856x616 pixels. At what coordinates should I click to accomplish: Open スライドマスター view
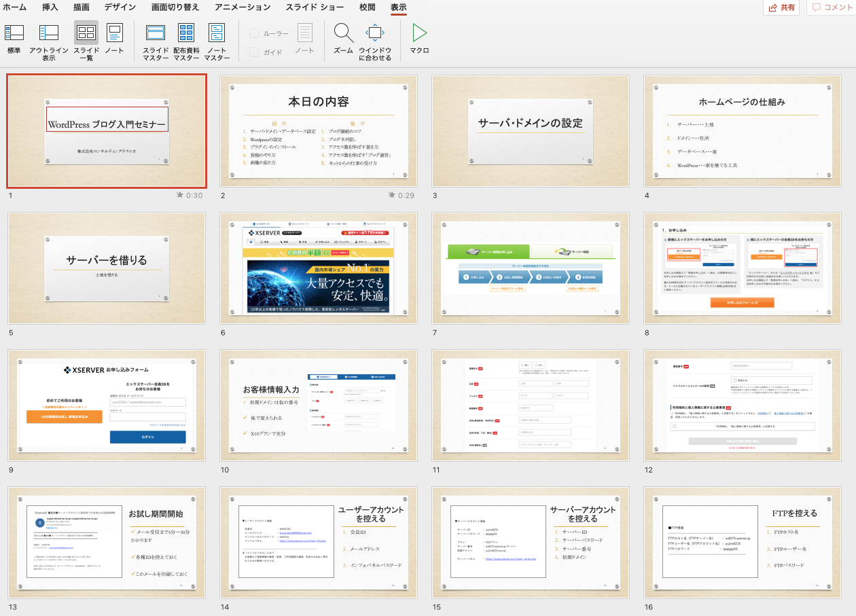coord(156,42)
